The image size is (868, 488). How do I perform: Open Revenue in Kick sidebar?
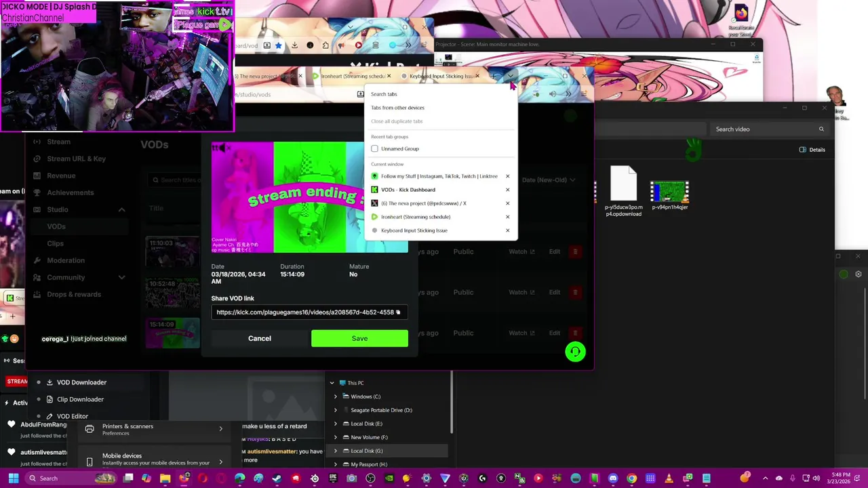(61, 176)
